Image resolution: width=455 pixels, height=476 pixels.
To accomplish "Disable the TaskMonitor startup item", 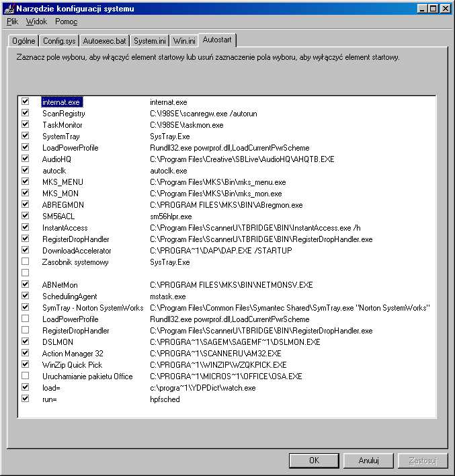I will click(26, 124).
